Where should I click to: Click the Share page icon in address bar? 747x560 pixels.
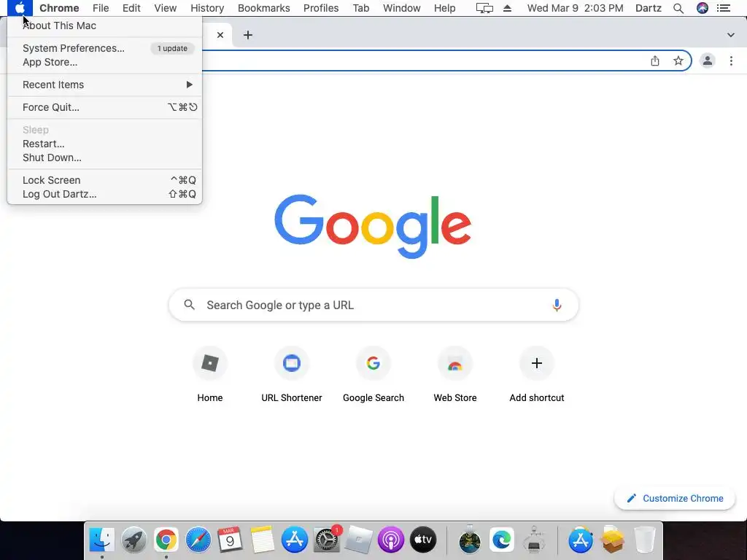[x=655, y=61]
